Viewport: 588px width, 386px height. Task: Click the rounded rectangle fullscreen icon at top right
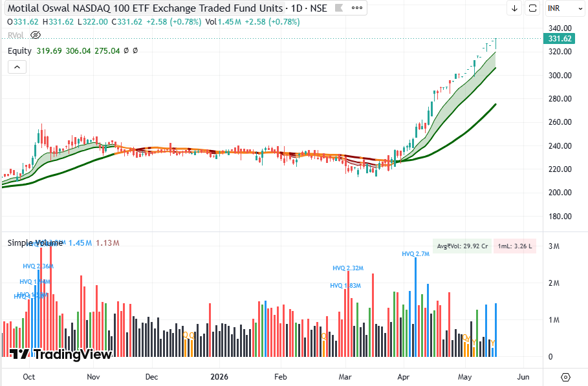(x=532, y=8)
